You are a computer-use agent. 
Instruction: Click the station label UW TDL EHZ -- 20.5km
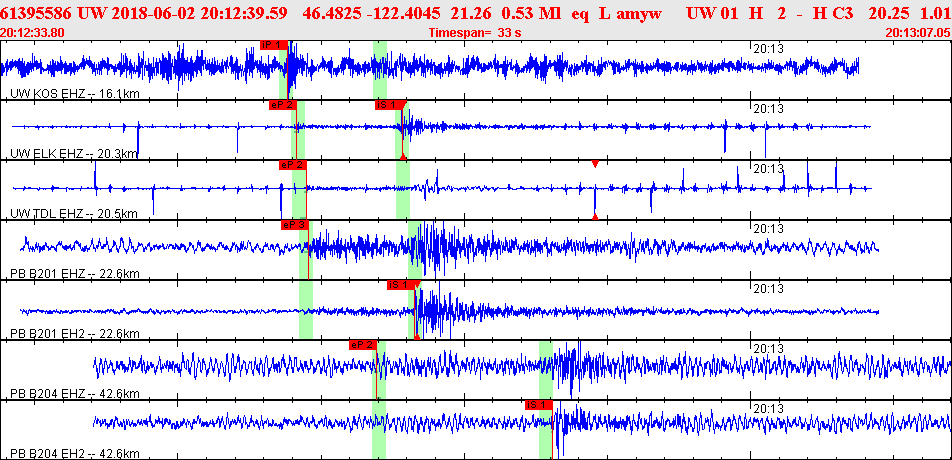pyautogui.click(x=73, y=214)
